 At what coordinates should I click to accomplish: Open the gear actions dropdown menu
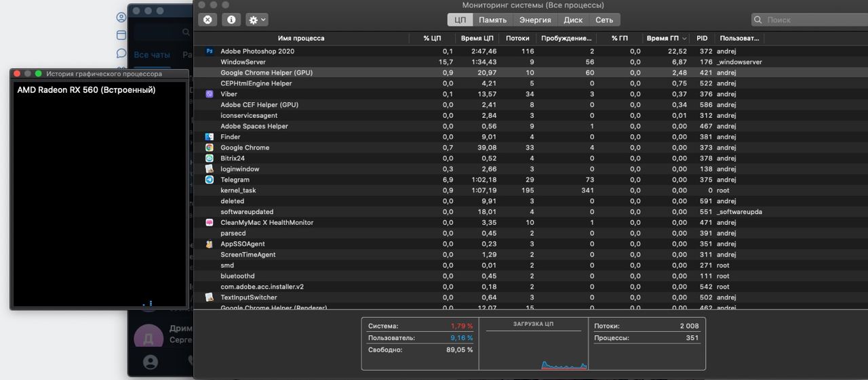pyautogui.click(x=257, y=20)
